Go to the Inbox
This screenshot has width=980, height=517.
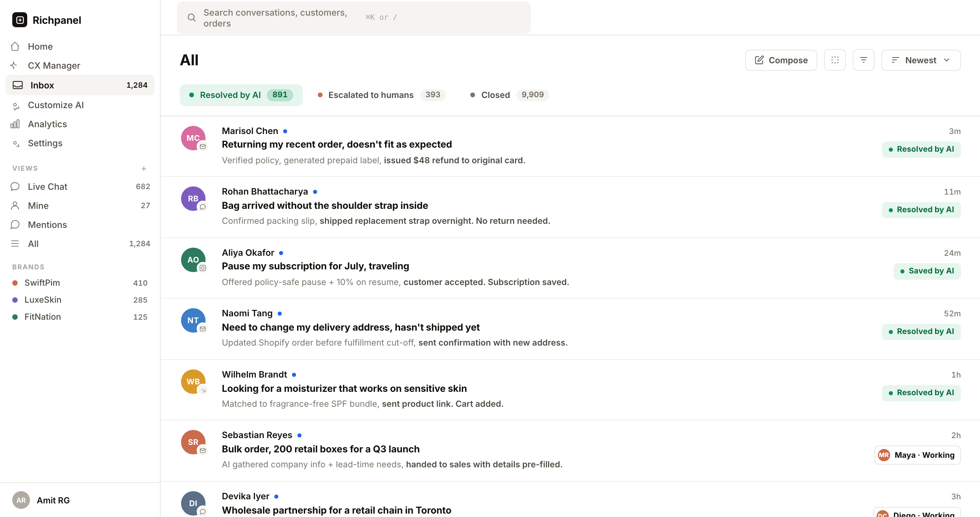[x=80, y=85]
